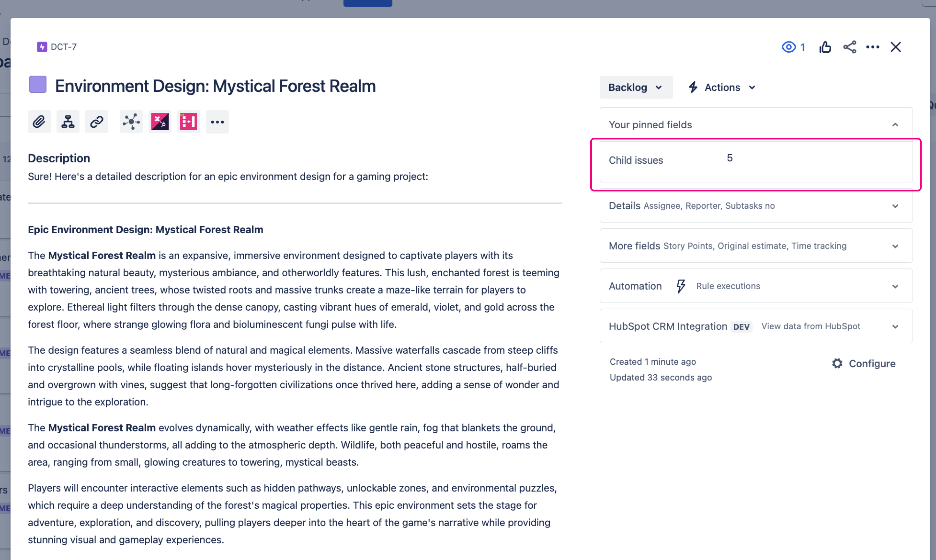This screenshot has width=936, height=560.
Task: Click the share issue icon
Action: (849, 47)
